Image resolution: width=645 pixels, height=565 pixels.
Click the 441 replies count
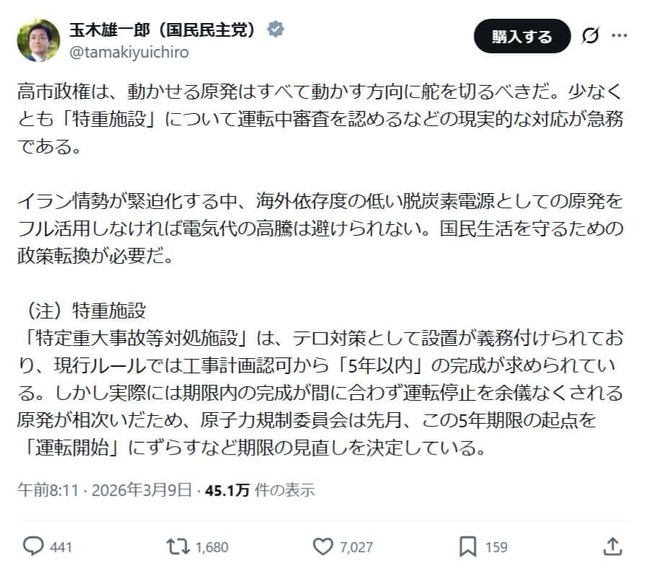(x=61, y=547)
